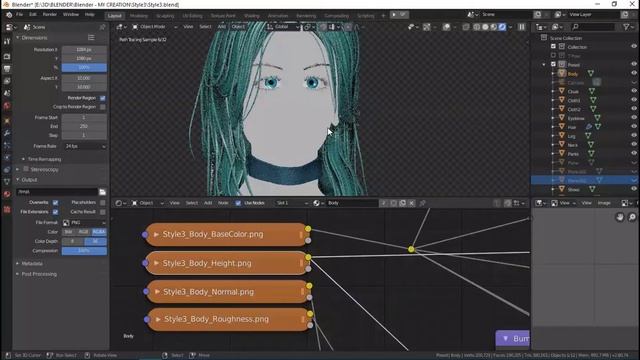
Task: Open the File menu
Action: (20, 14)
